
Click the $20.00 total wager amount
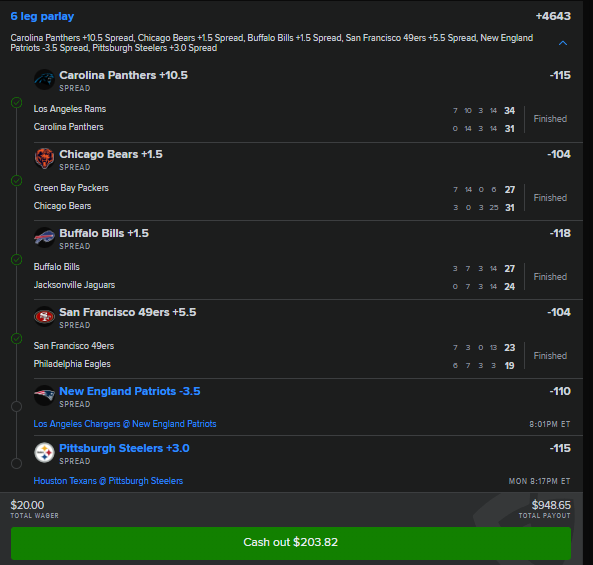27,505
